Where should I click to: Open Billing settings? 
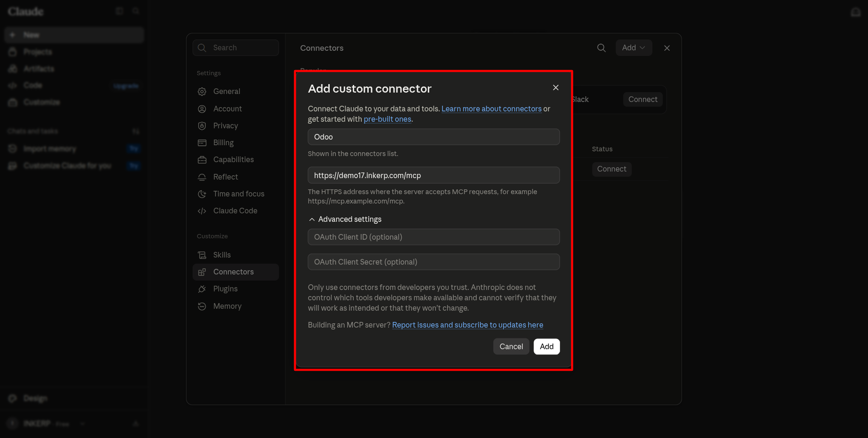[236, 143]
